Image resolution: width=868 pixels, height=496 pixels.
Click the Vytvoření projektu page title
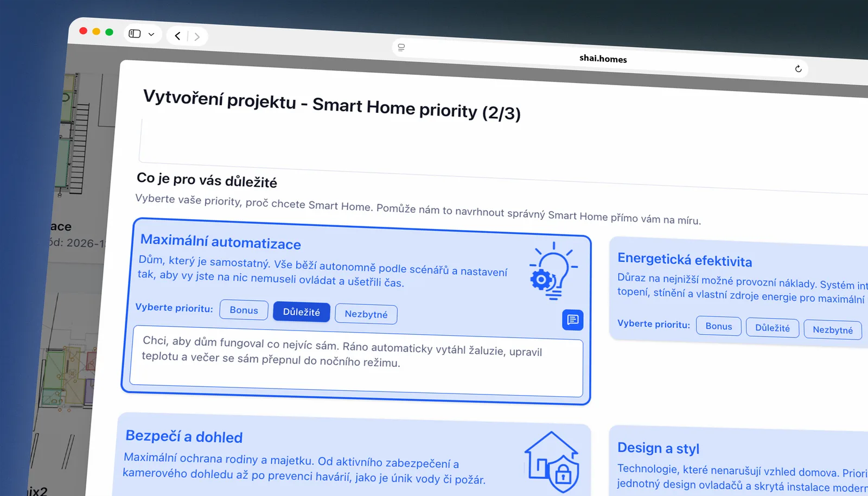(x=331, y=105)
